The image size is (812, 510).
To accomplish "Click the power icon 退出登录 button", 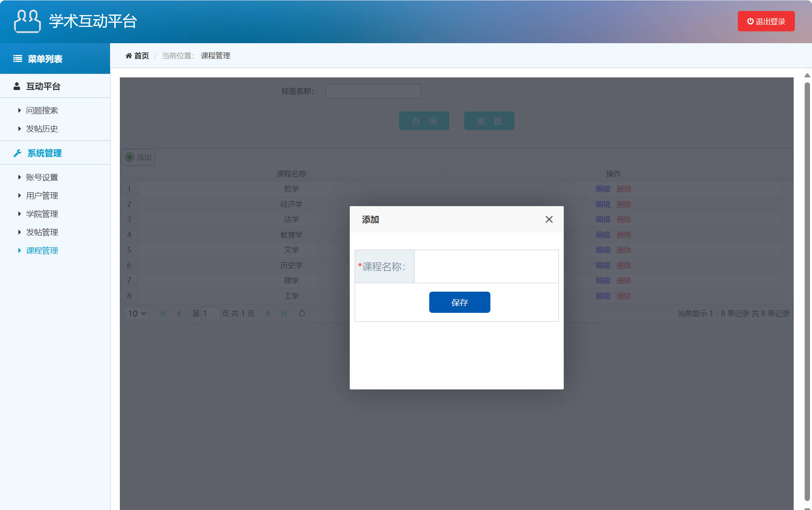I will pyautogui.click(x=766, y=21).
